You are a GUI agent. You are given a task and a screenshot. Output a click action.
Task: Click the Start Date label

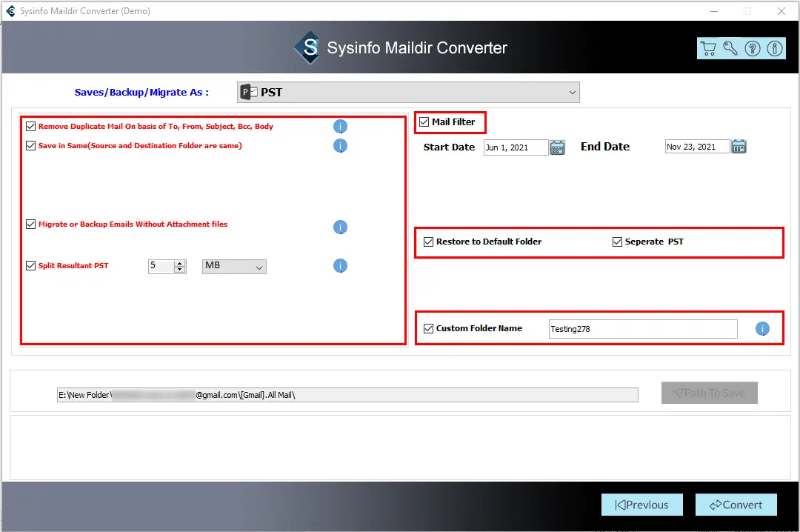click(449, 147)
